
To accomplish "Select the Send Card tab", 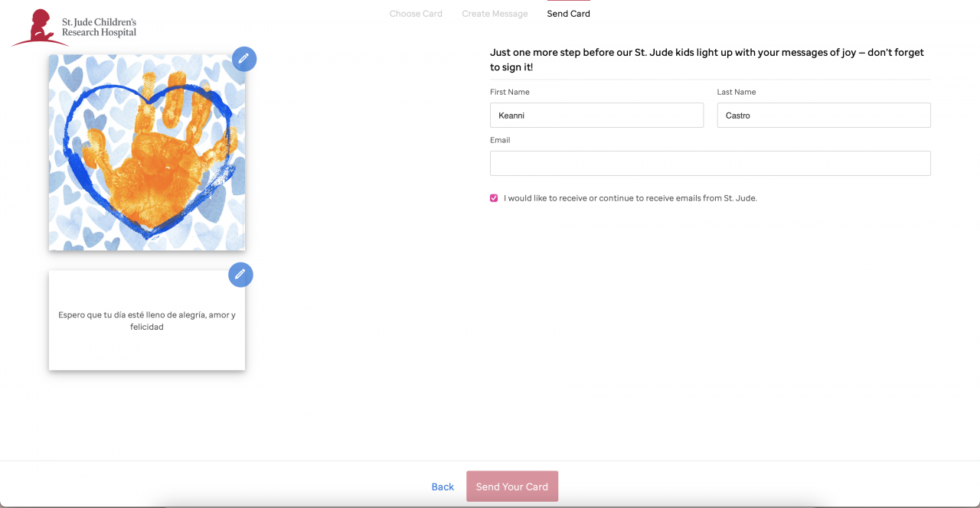I will [x=568, y=14].
